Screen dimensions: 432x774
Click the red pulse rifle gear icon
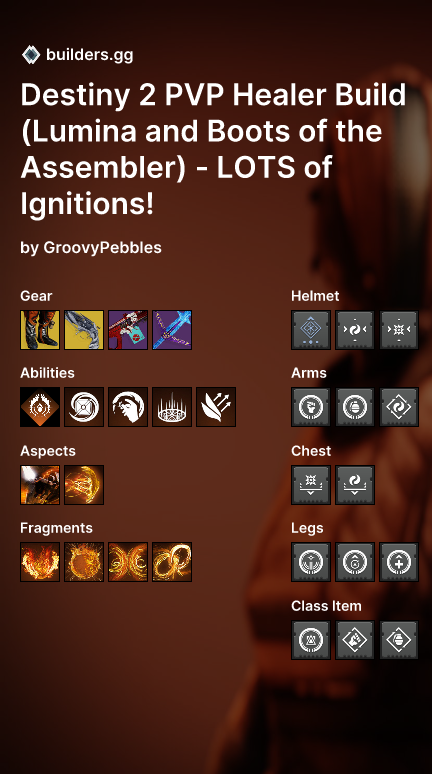point(128,330)
